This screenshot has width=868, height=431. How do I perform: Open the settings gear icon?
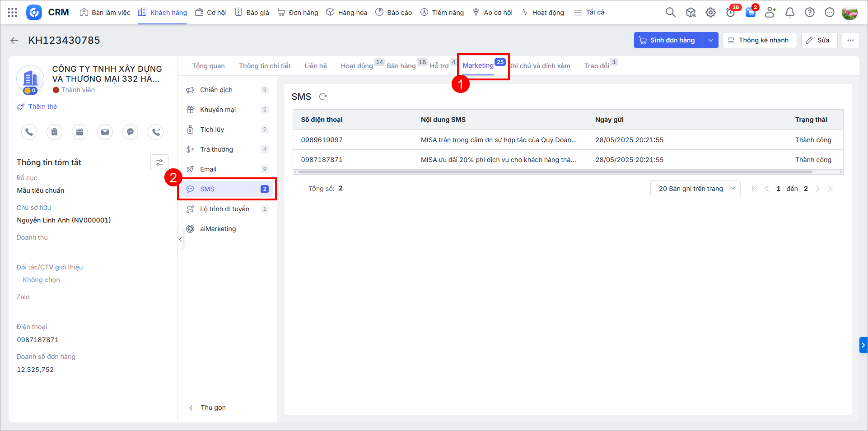710,13
